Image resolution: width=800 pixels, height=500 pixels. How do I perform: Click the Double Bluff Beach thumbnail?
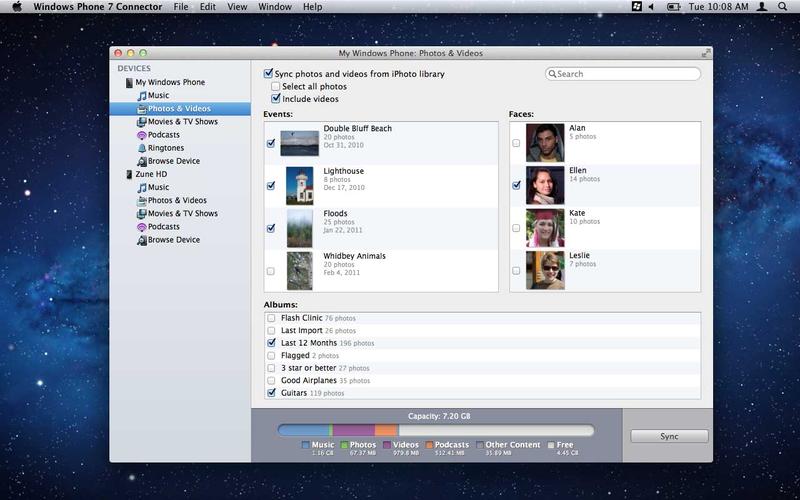pyautogui.click(x=299, y=143)
